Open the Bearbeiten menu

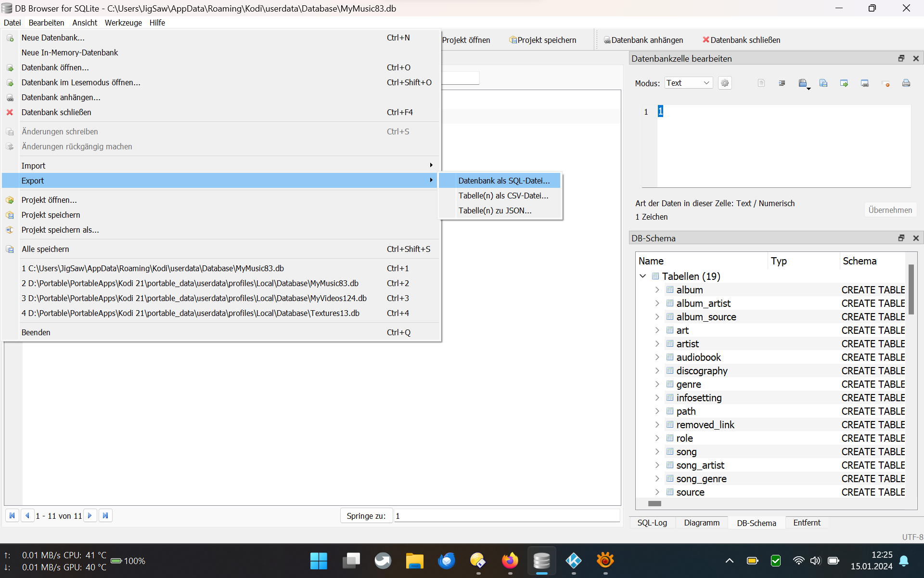46,23
